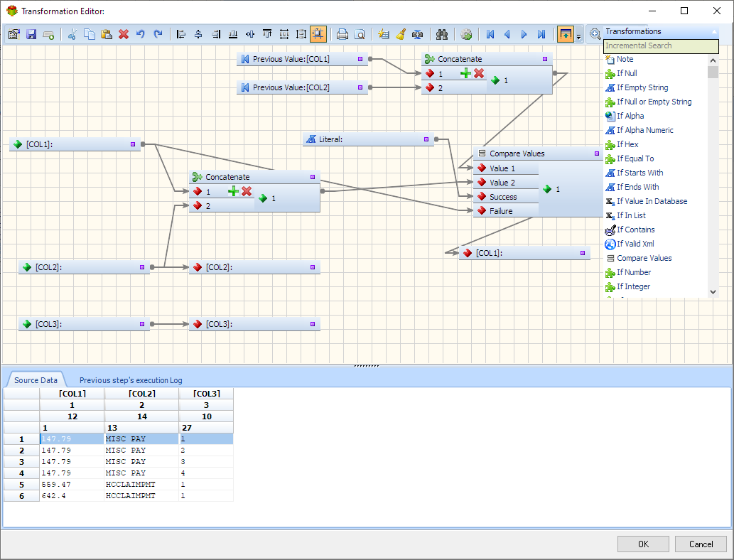Select the Literal node
734x560 pixels.
368,139
